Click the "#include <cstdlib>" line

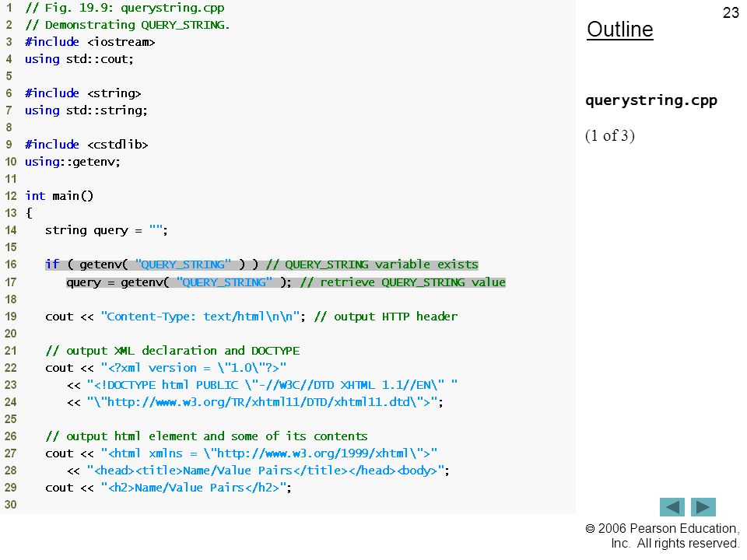[86, 145]
